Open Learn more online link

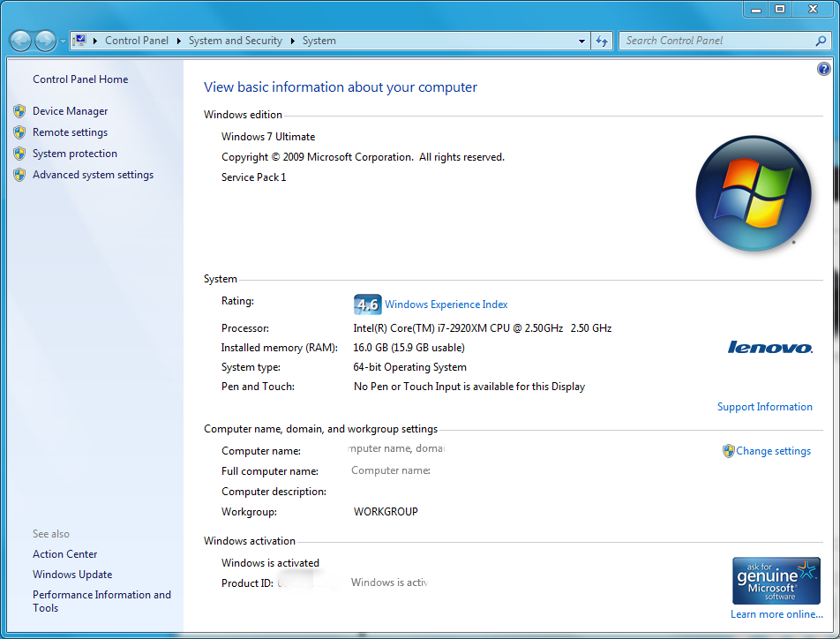776,614
